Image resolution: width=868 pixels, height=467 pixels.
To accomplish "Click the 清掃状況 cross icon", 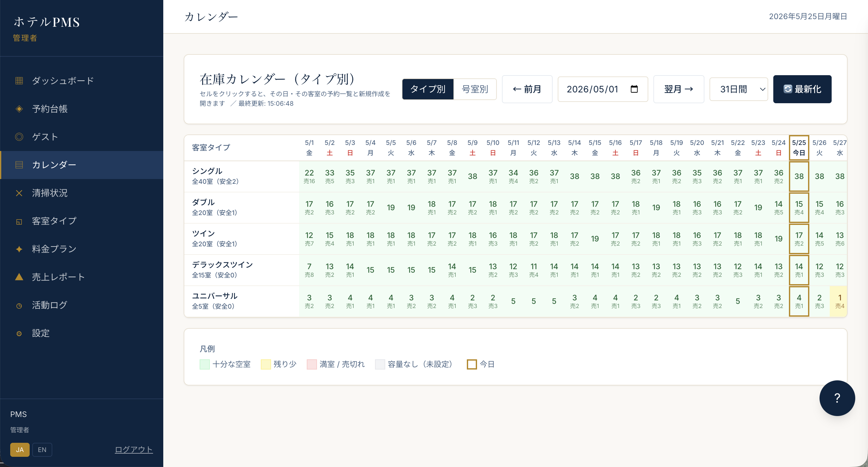I will click(x=19, y=193).
